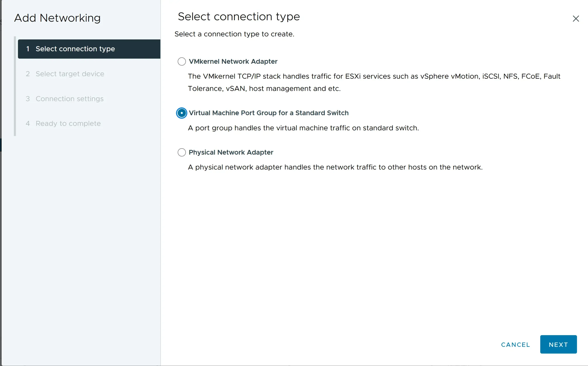Click the Physical Network Adapter label
The width and height of the screenshot is (588, 366).
[231, 152]
